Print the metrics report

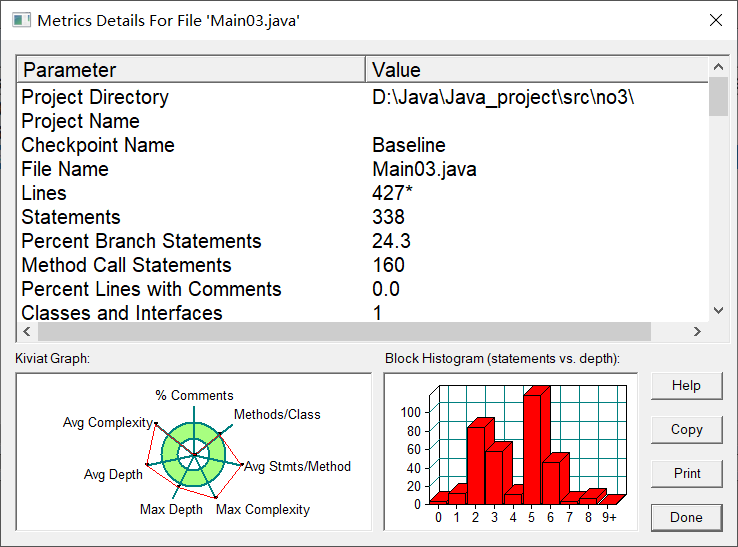pos(686,473)
